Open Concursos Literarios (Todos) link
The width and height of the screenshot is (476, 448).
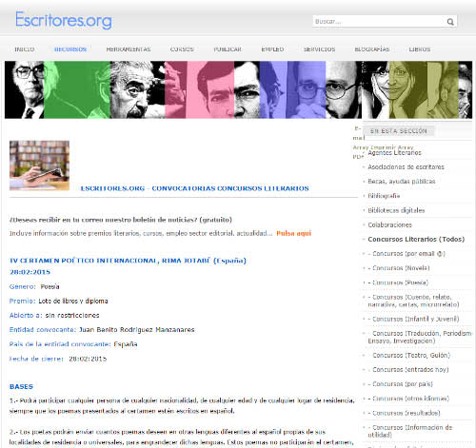tap(416, 240)
